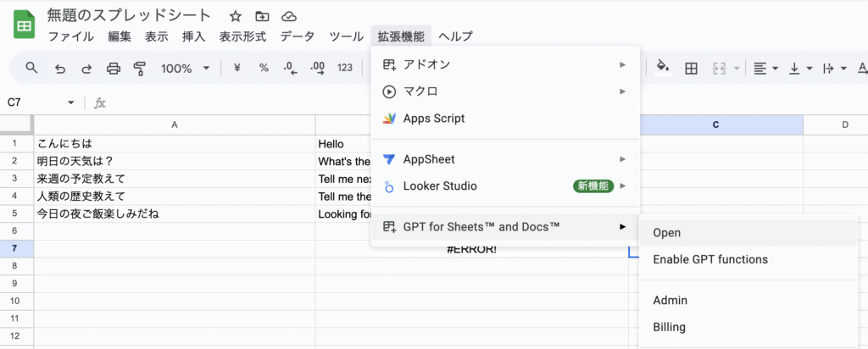This screenshot has height=349, width=868.
Task: Open the ツール menu
Action: (x=346, y=36)
